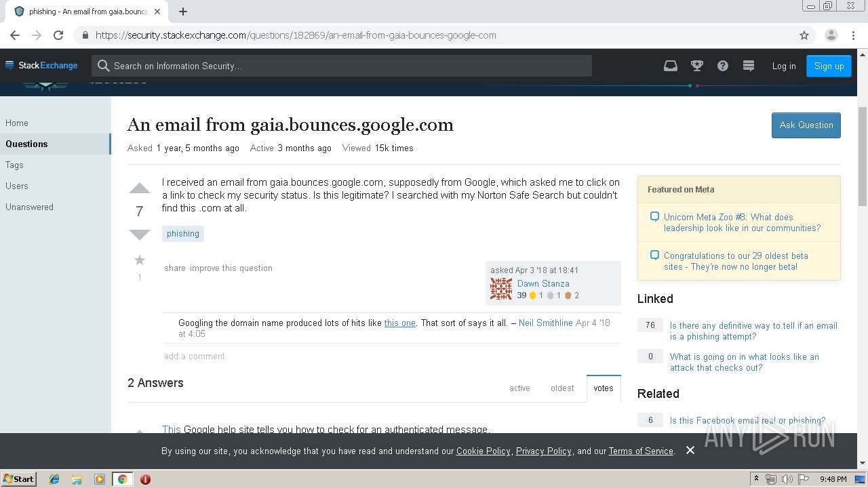
Task: Open Dawn Stanza's user profile
Action: click(543, 283)
